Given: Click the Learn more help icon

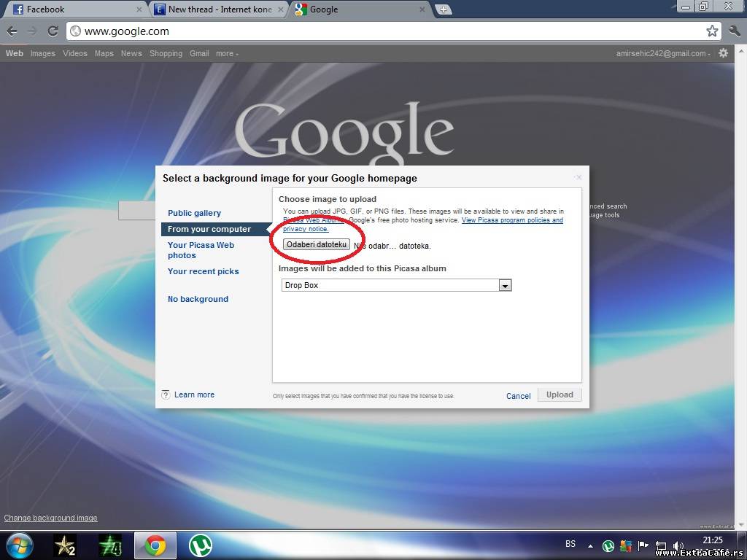Looking at the screenshot, I should [x=166, y=394].
